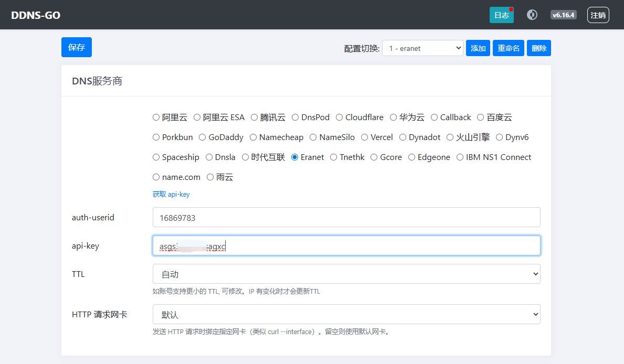Expand the TTL dropdown
The height and width of the screenshot is (364, 624).
coord(346,274)
